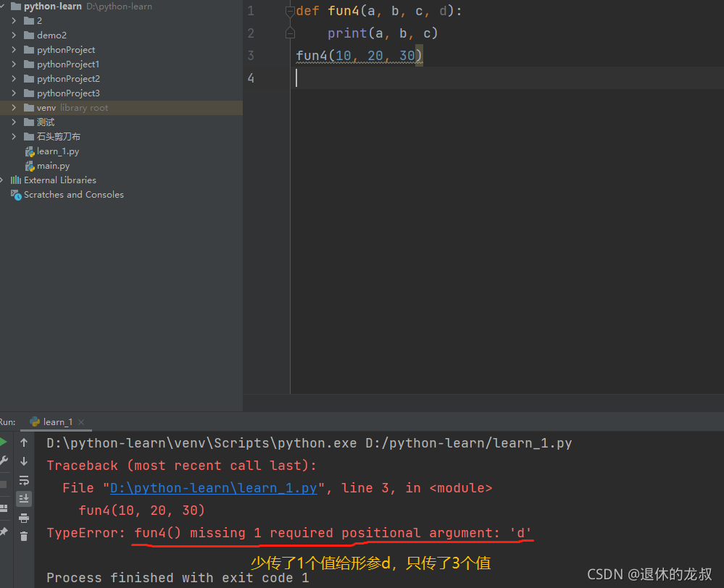The width and height of the screenshot is (724, 588).
Task: Select the 石头剪刀布 folder
Action: [59, 137]
